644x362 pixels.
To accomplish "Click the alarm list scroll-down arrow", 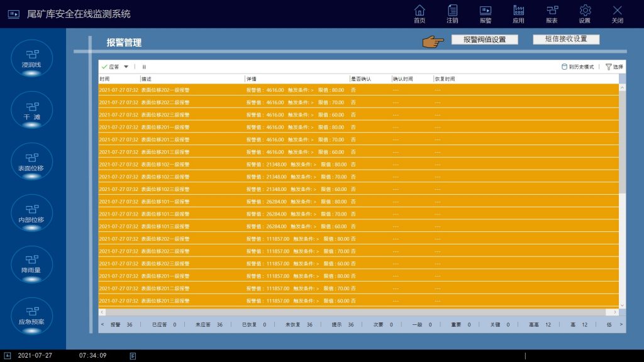I will (x=622, y=305).
